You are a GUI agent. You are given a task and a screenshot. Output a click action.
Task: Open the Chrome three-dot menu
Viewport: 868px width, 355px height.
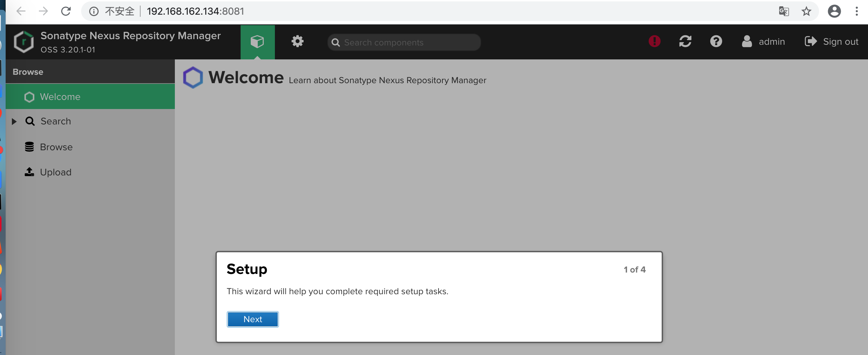857,11
